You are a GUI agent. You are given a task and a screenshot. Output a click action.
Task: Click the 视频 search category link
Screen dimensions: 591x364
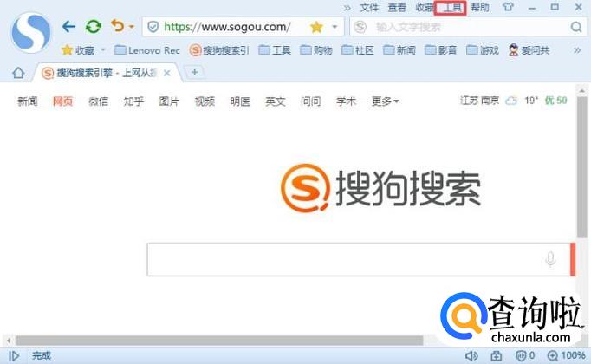pyautogui.click(x=205, y=101)
